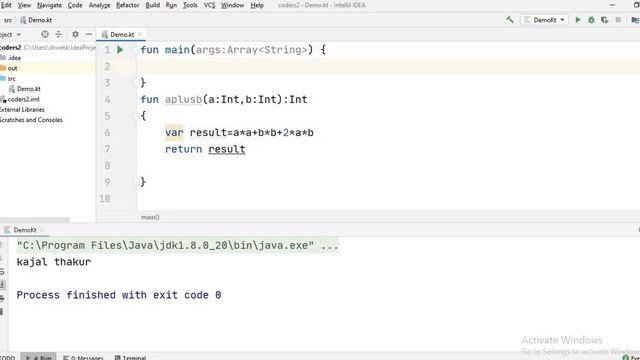Click the gutter run arrow beside main

(120, 50)
